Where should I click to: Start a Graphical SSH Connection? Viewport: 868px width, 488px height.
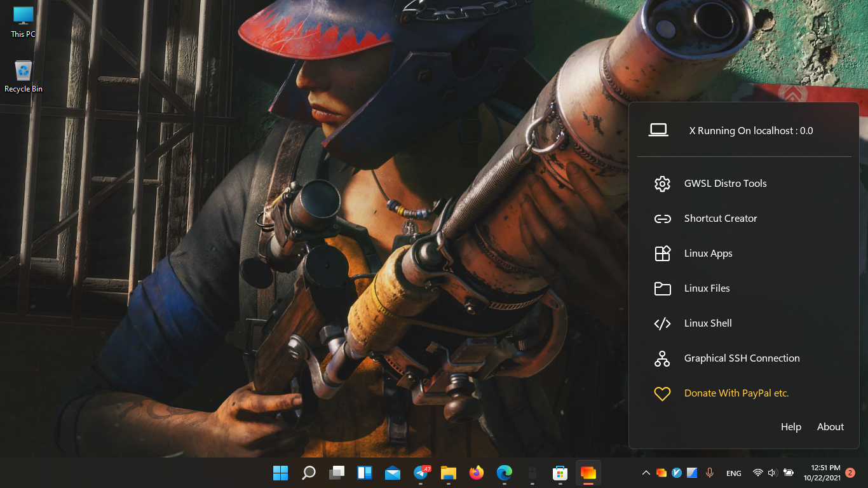pyautogui.click(x=743, y=358)
